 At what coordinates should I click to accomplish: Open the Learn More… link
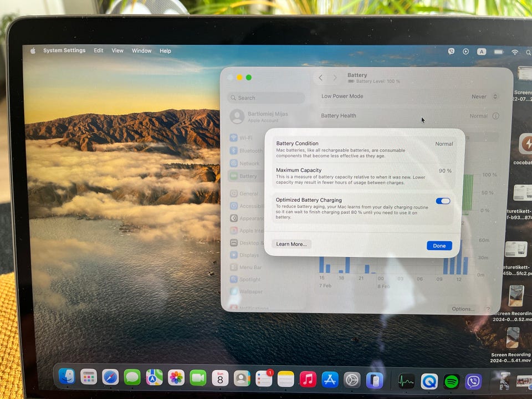[x=291, y=244]
